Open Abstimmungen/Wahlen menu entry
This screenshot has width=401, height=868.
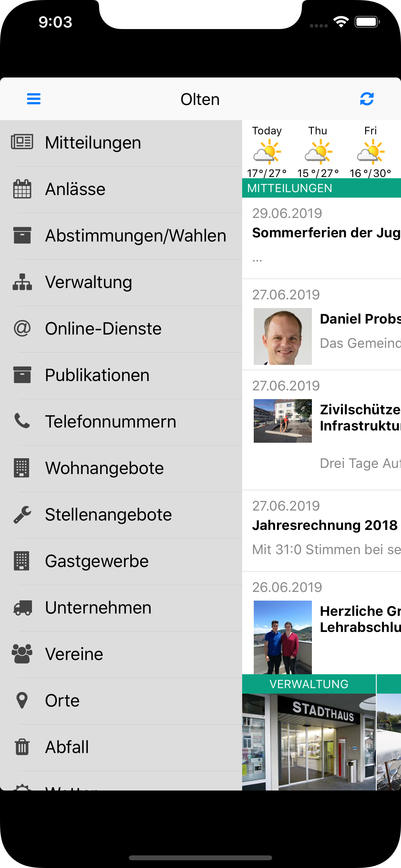tap(136, 235)
